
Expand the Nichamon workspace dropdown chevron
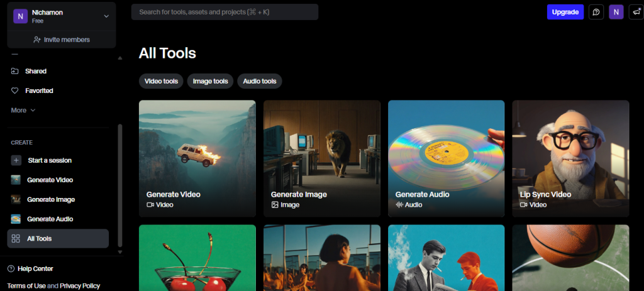click(x=106, y=16)
